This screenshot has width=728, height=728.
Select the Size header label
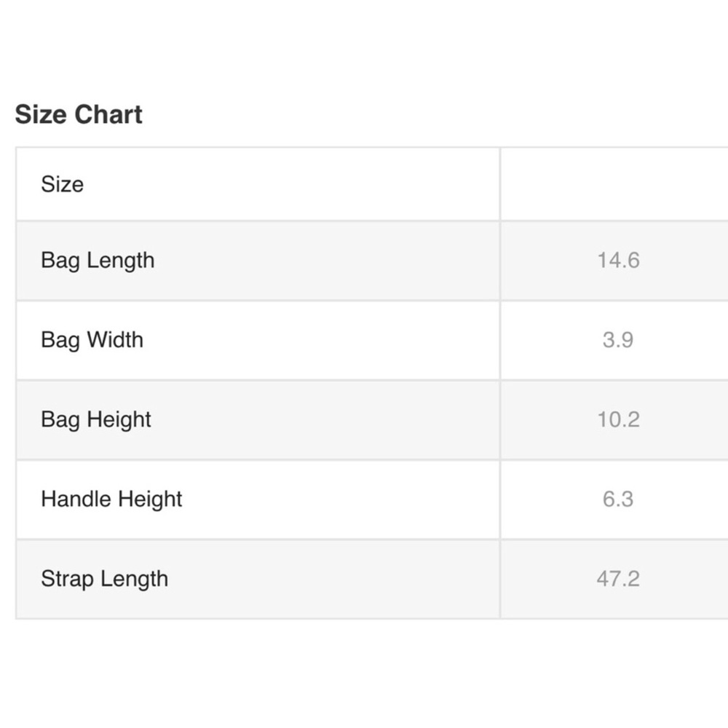click(62, 184)
